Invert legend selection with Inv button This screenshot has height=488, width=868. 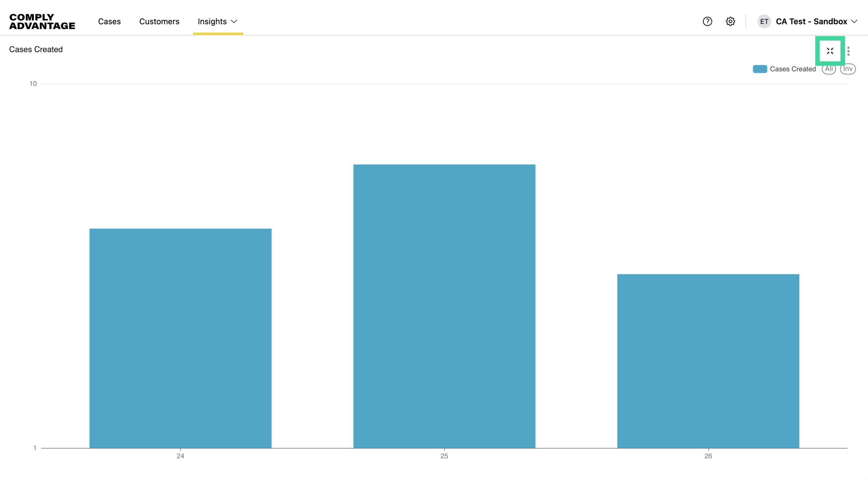tap(848, 69)
